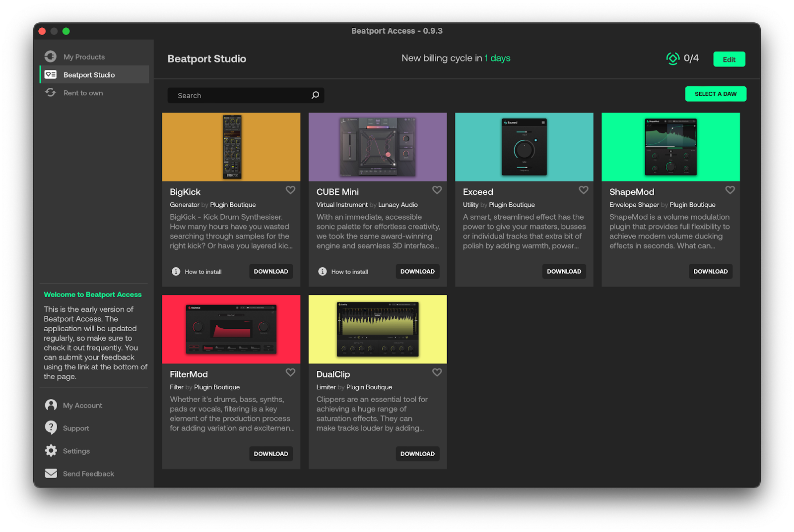Open the My Products section icon
This screenshot has width=794, height=532.
click(50, 56)
